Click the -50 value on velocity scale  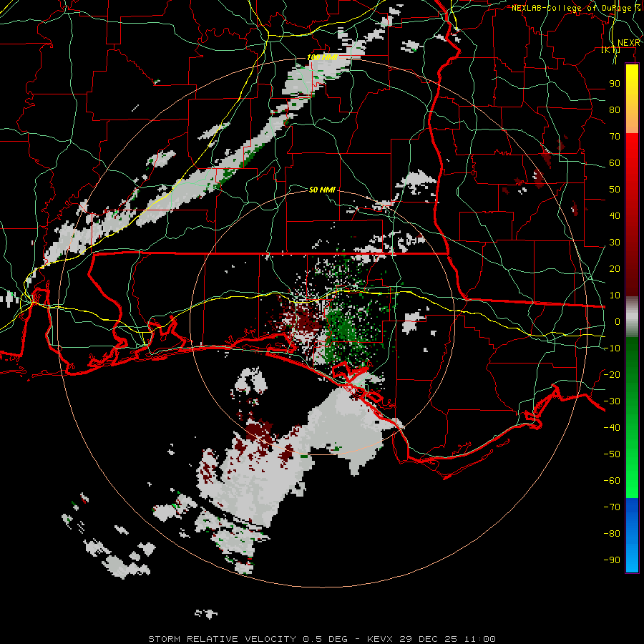pyautogui.click(x=612, y=454)
